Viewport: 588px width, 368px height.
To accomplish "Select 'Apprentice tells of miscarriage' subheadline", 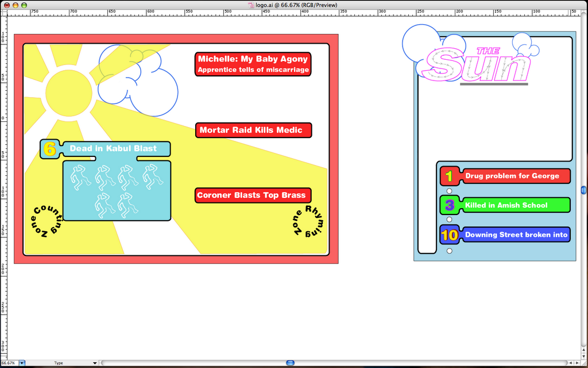I will coord(253,70).
